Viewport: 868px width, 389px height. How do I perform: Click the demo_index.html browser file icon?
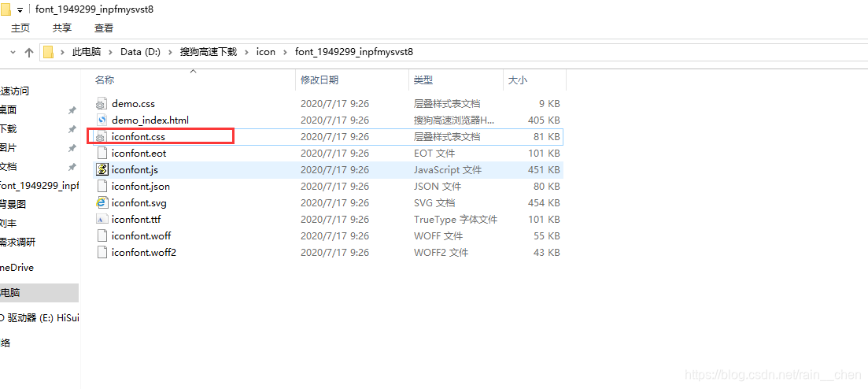pyautogui.click(x=102, y=120)
